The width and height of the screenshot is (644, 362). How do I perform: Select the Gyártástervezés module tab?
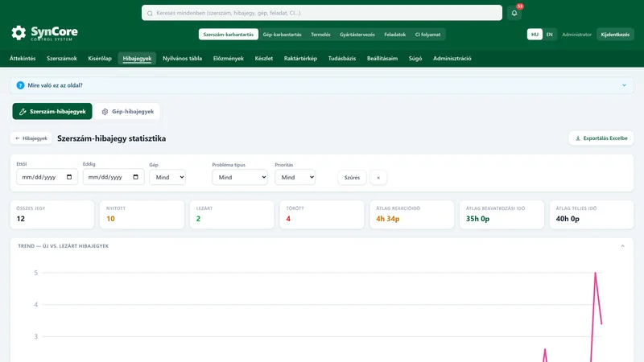coord(357,35)
